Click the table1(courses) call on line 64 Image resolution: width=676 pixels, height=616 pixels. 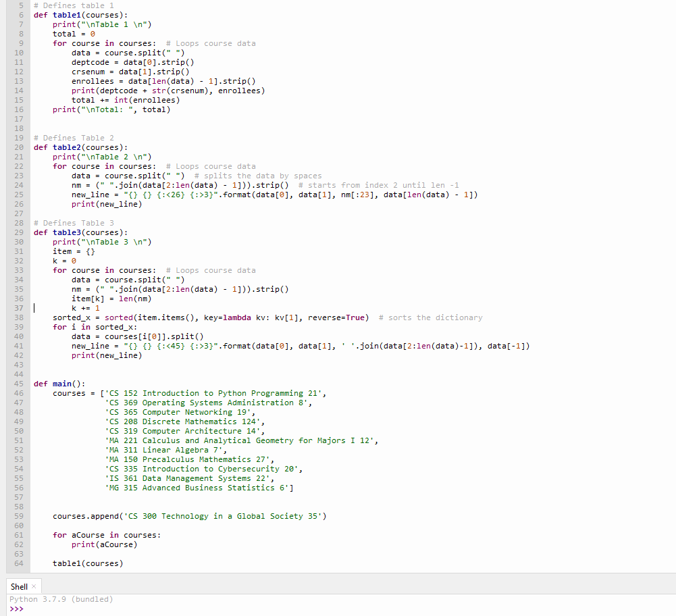click(x=88, y=563)
